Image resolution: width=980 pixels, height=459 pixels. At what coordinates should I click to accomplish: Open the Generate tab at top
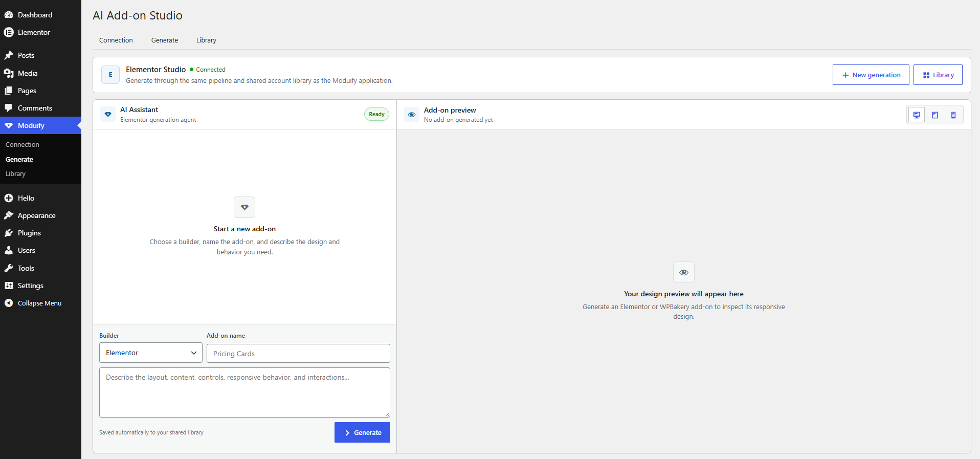coord(165,40)
